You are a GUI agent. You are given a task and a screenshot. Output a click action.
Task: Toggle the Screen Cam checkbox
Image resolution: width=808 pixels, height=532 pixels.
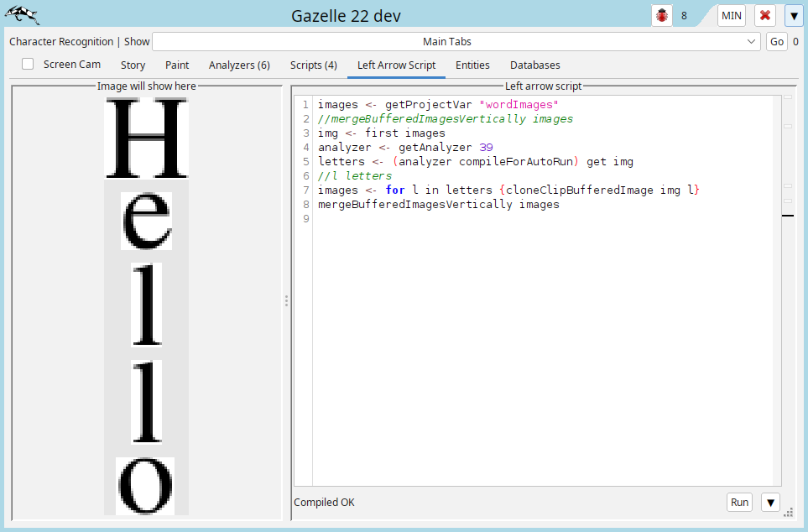click(29, 65)
